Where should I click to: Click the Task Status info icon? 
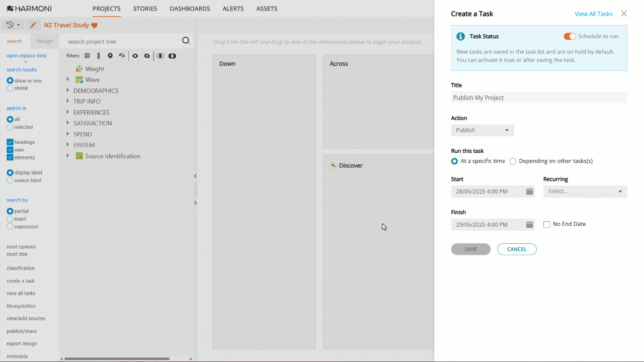pos(460,36)
